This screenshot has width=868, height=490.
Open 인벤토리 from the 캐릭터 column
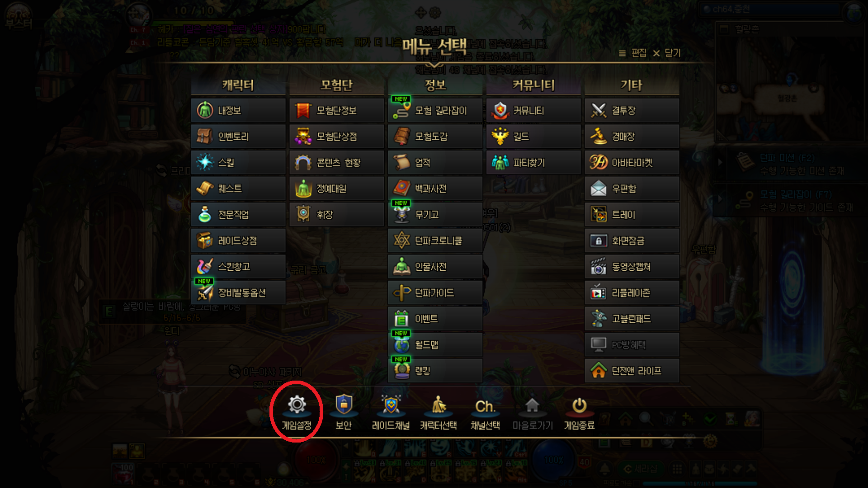pyautogui.click(x=238, y=137)
